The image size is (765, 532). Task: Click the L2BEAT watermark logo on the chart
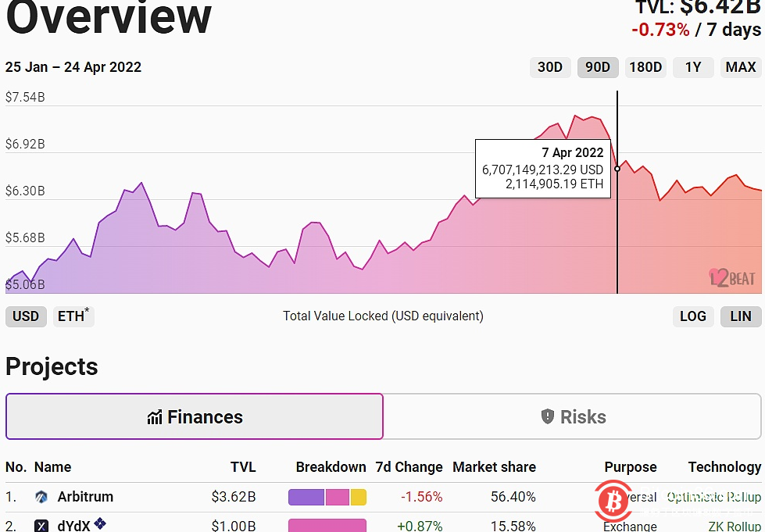tap(733, 278)
